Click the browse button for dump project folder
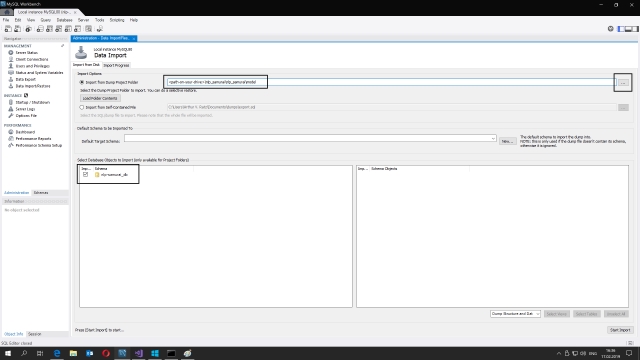 coord(623,83)
